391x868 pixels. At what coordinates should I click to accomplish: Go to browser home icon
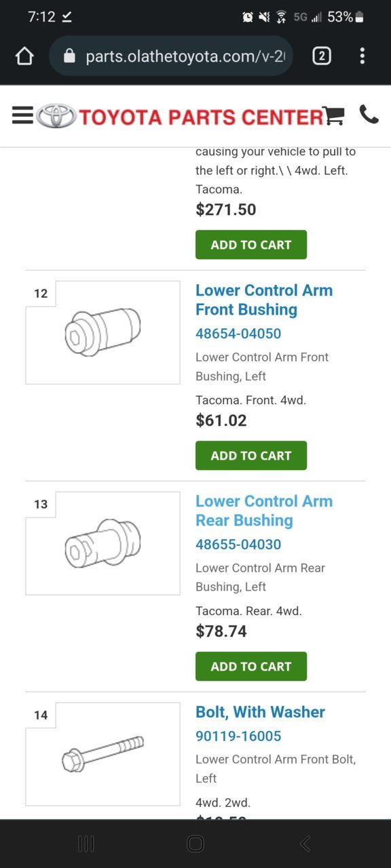(x=24, y=56)
